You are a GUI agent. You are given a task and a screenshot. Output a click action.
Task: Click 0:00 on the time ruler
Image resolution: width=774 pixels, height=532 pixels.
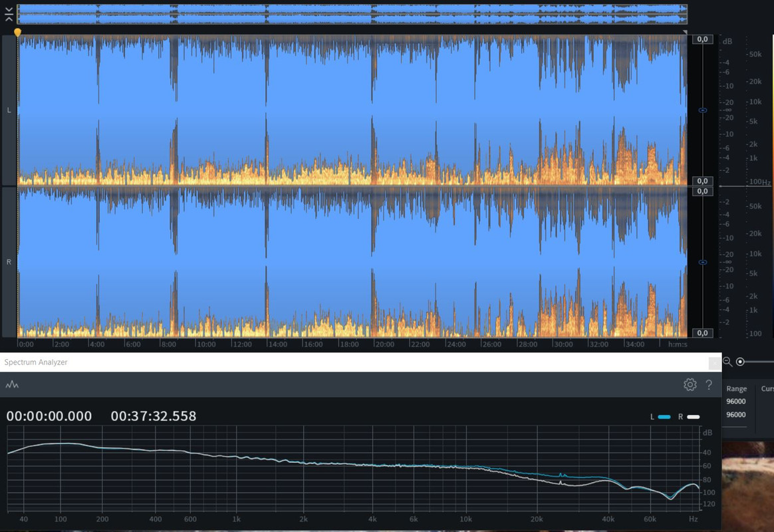pyautogui.click(x=26, y=344)
